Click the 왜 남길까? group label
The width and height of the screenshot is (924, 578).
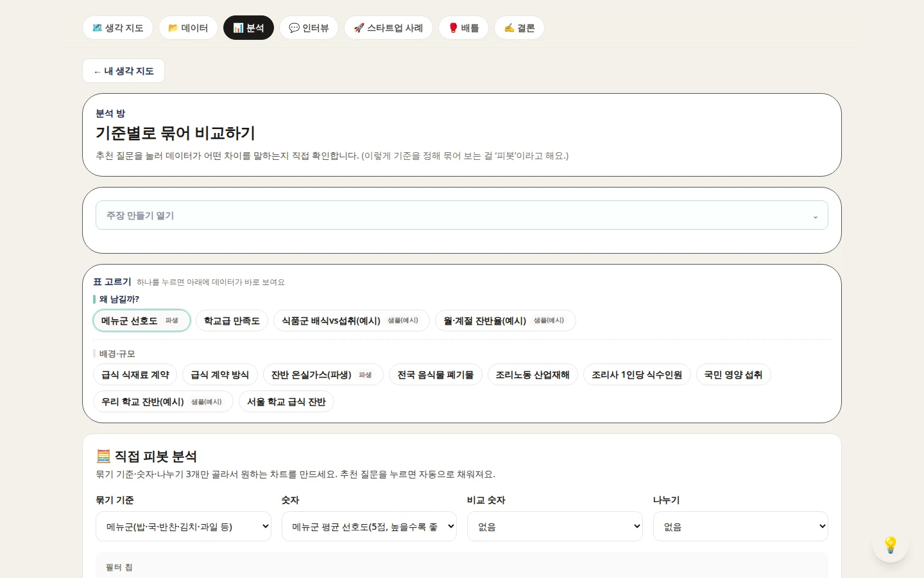pyautogui.click(x=119, y=299)
